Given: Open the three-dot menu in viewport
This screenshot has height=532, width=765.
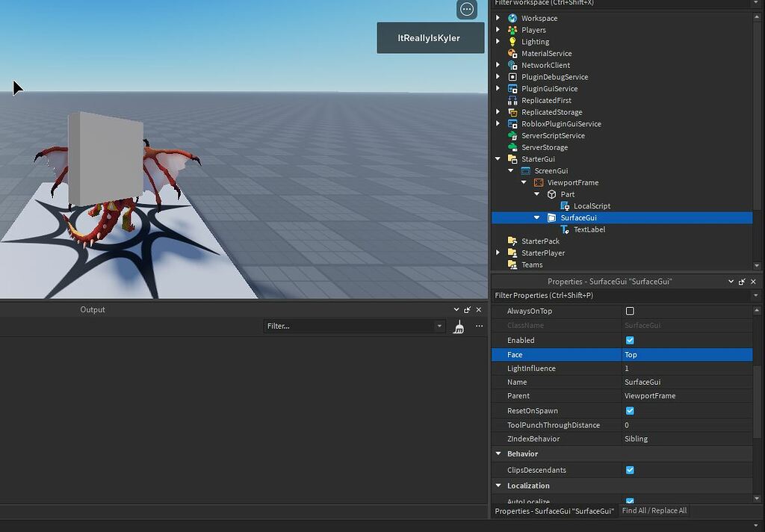Looking at the screenshot, I should click(467, 10).
